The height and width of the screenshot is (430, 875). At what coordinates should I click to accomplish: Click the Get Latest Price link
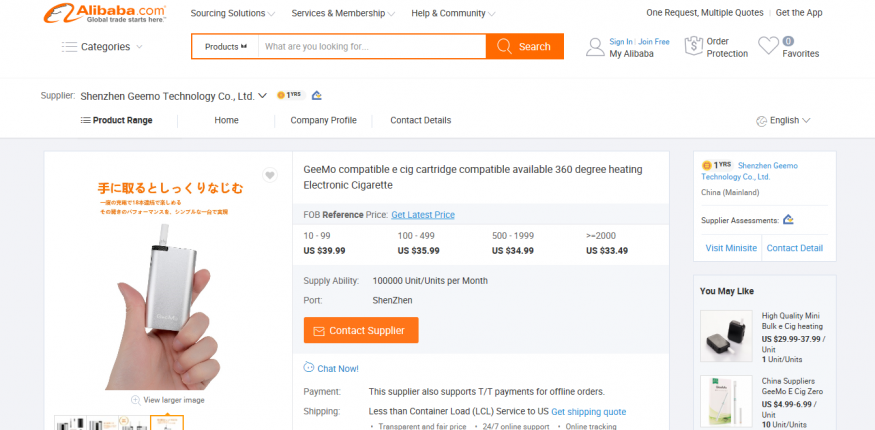tap(422, 215)
